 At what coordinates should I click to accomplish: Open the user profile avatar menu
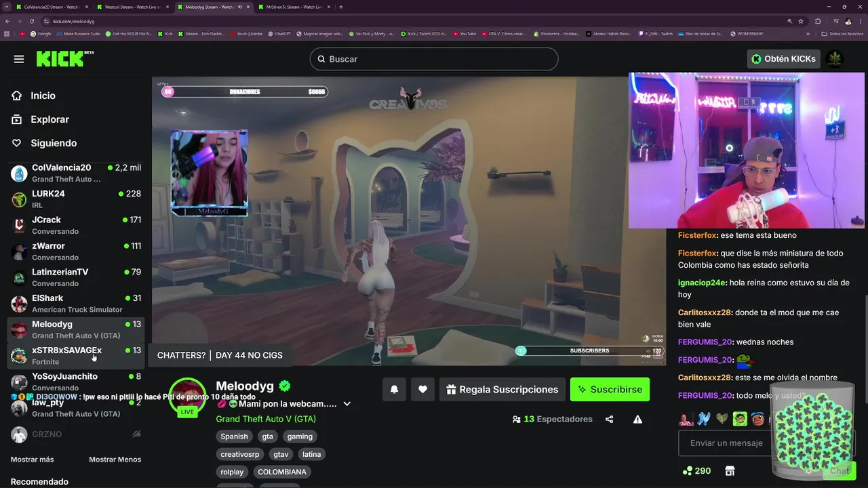(x=835, y=59)
